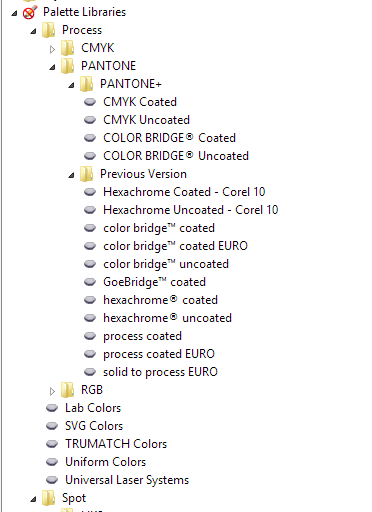Select the RGB folder label
Image resolution: width=372 pixels, height=512 pixels.
pos(92,390)
